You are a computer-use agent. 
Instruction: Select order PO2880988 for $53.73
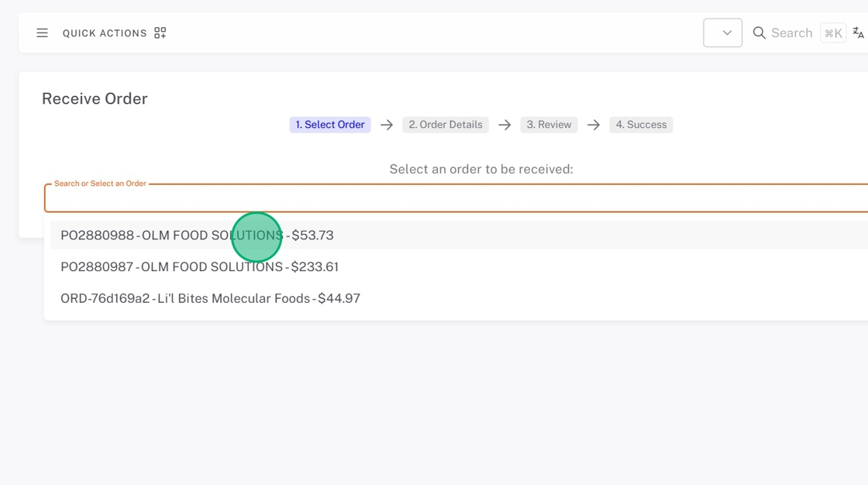[197, 236]
